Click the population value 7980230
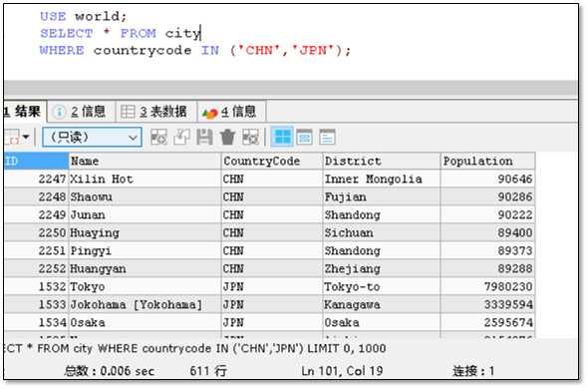Screen dimensions: 588x389 click(x=488, y=287)
